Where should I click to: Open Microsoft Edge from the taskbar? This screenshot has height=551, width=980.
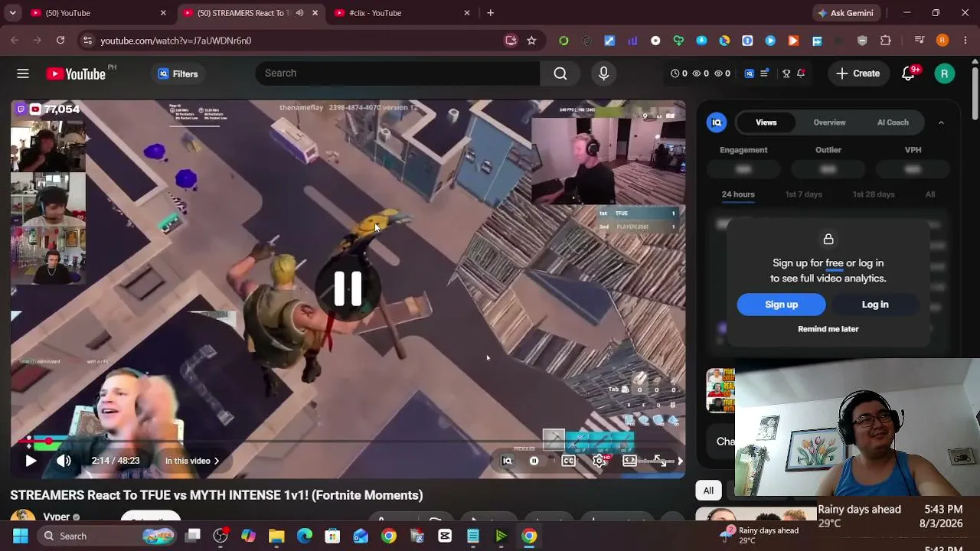click(305, 536)
